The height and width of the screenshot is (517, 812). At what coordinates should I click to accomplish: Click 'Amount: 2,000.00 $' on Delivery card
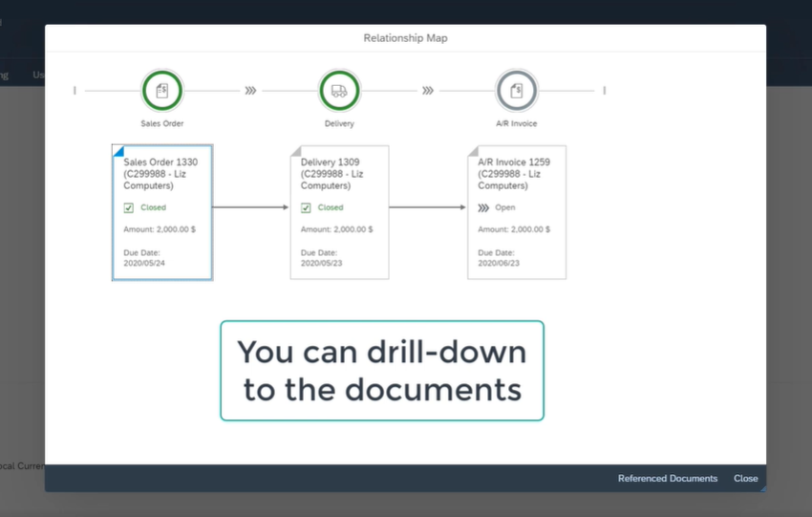[x=336, y=229]
